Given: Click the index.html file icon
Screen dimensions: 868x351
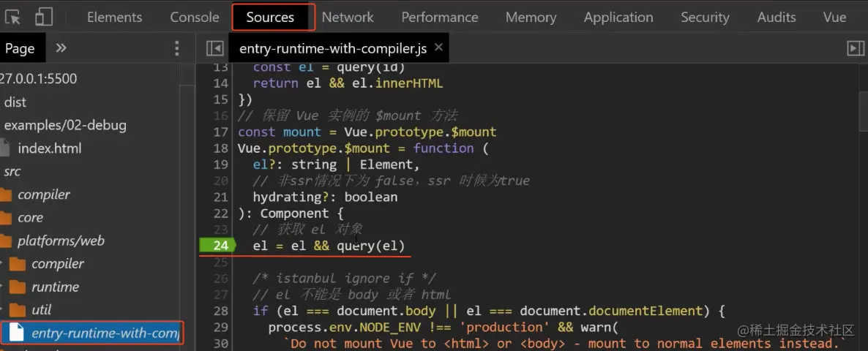Looking at the screenshot, I should 4,148.
